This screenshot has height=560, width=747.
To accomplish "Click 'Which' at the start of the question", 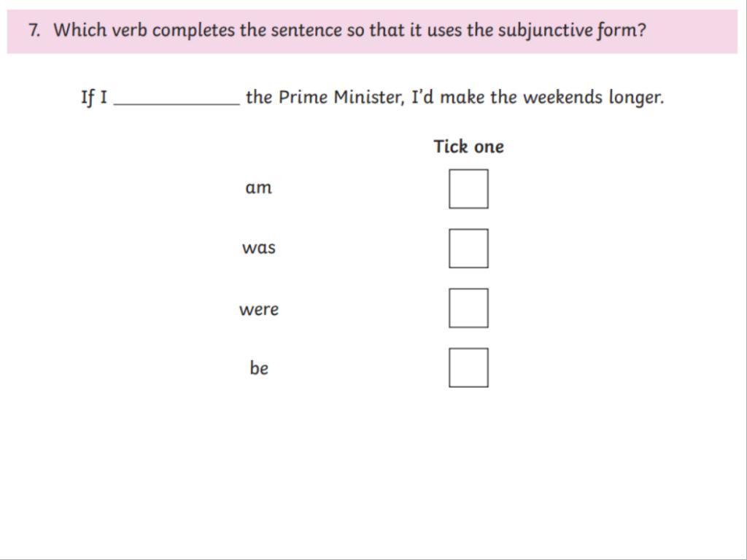I will click(80, 30).
